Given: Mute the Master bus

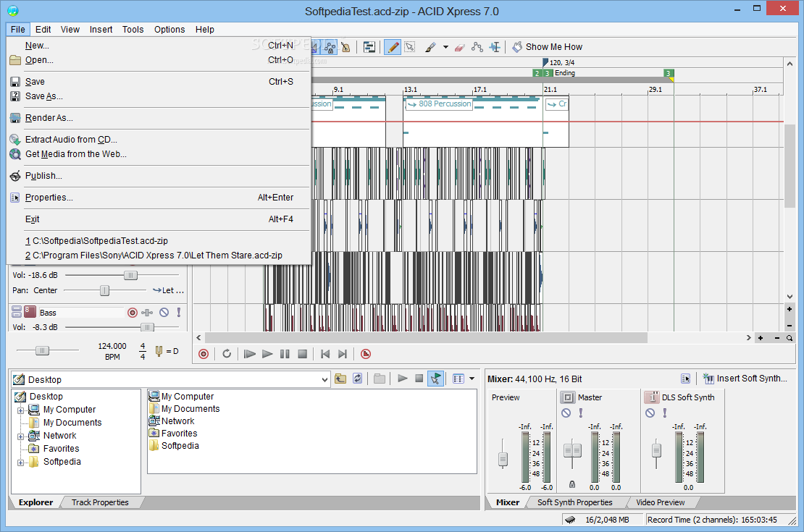Looking at the screenshot, I should [566, 413].
